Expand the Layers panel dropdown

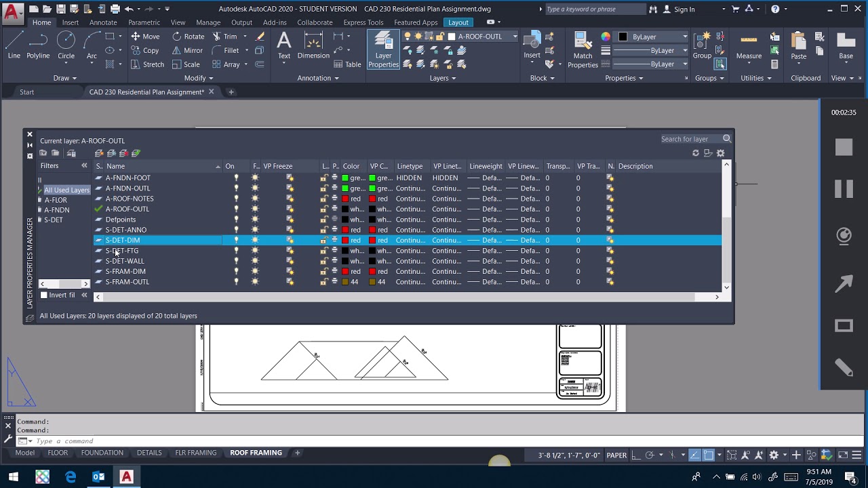coord(443,78)
